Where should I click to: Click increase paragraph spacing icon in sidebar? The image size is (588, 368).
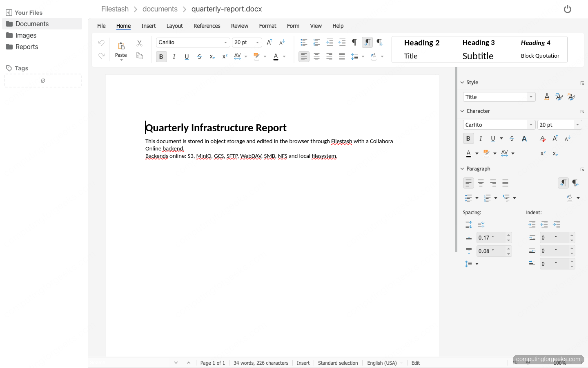(469, 224)
